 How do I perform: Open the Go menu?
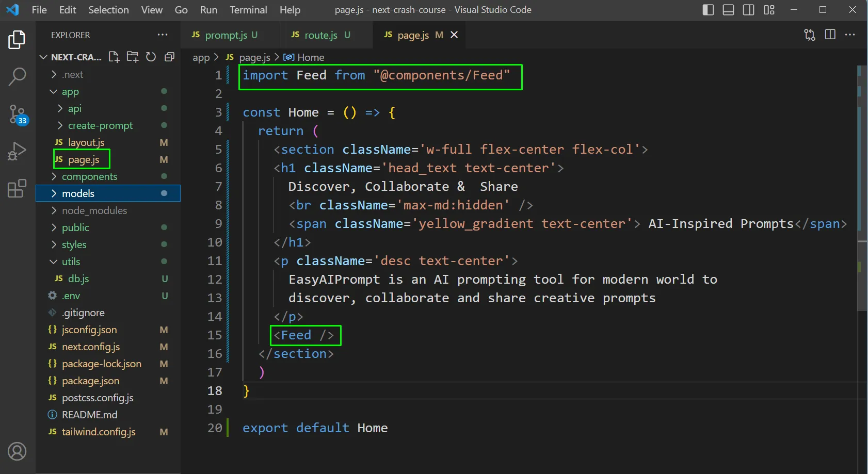pos(181,10)
